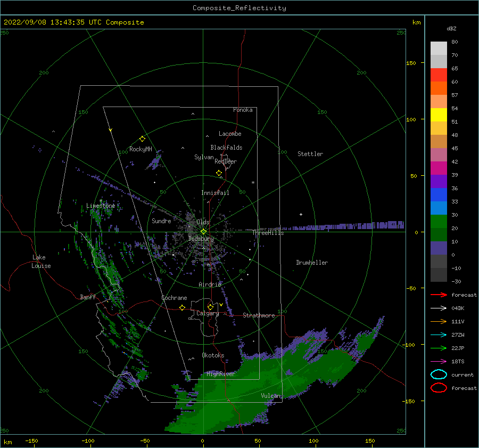Click the Vulcan label

[270, 396]
